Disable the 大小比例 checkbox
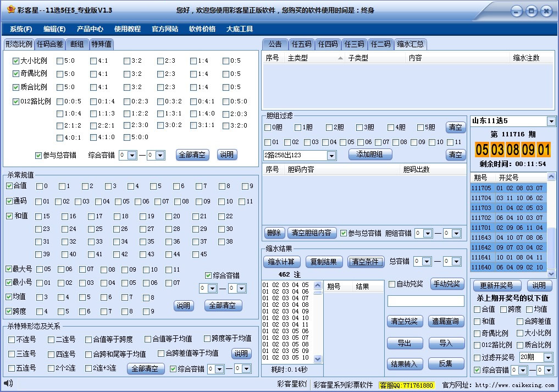559x392 pixels. pyautogui.click(x=16, y=61)
